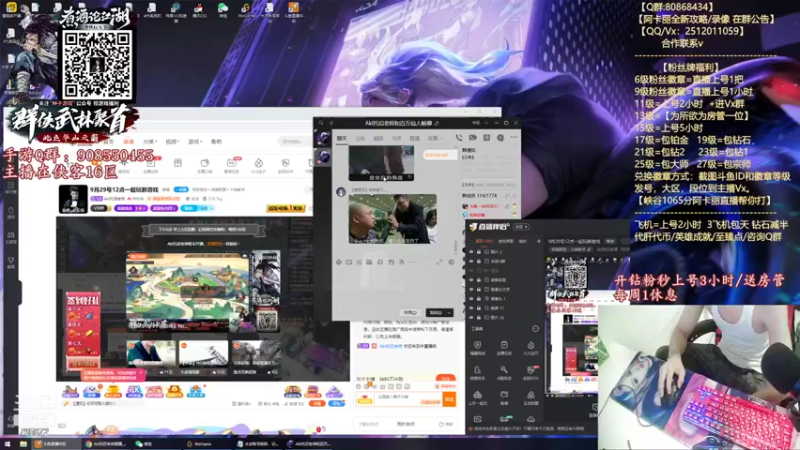Select the scissors screenshot tool in QQ chat

coord(359,262)
